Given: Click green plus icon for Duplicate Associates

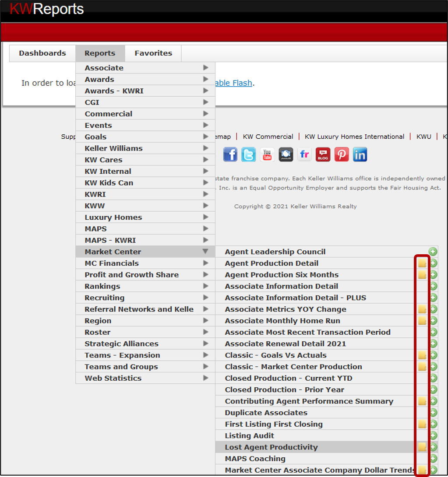Looking at the screenshot, I should click(434, 413).
